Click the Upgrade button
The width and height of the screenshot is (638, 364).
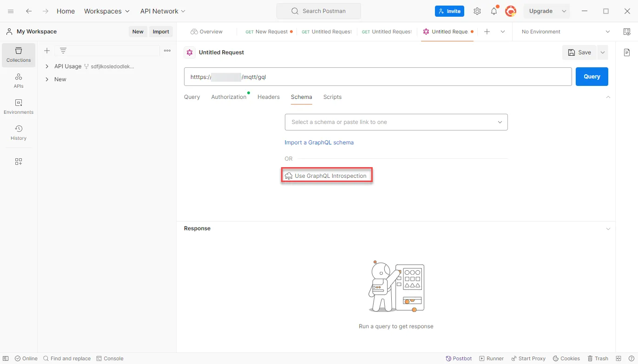pos(541,11)
